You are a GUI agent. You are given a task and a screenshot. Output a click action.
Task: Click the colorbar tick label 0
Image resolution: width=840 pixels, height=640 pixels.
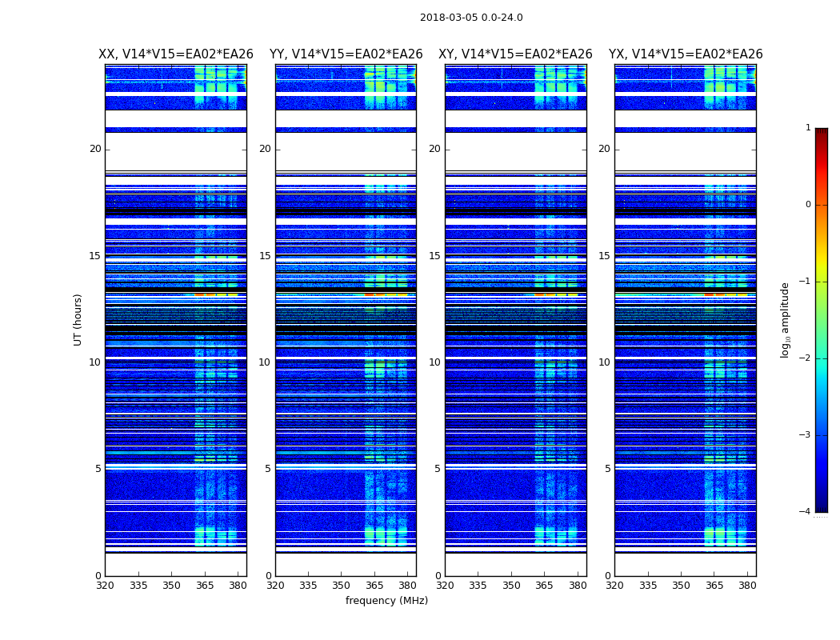click(808, 205)
